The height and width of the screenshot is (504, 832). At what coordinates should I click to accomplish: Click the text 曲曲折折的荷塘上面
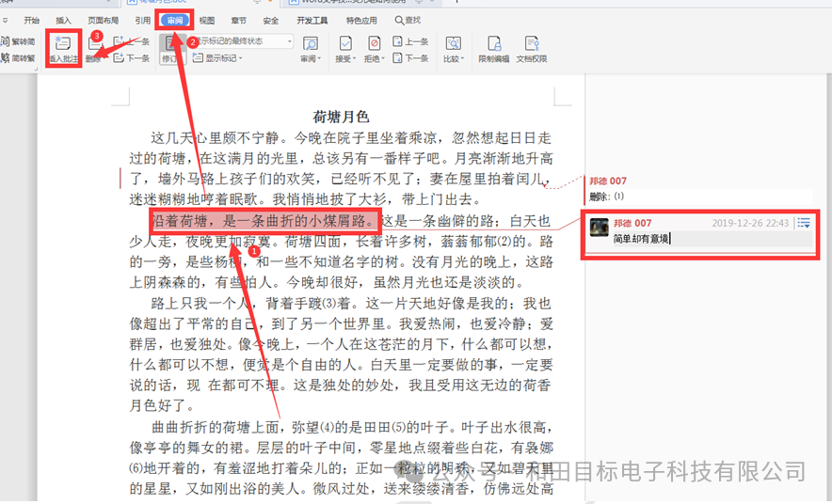click(x=215, y=427)
